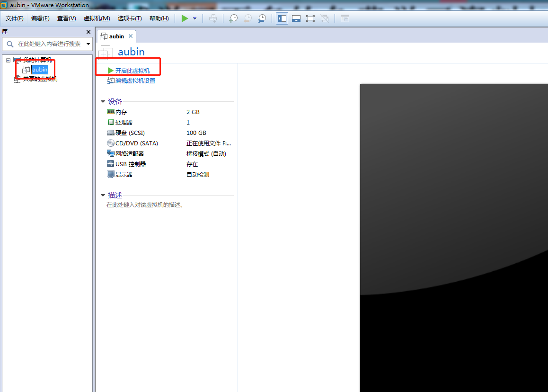Click the console view toolbar icon

pyautogui.click(x=345, y=18)
